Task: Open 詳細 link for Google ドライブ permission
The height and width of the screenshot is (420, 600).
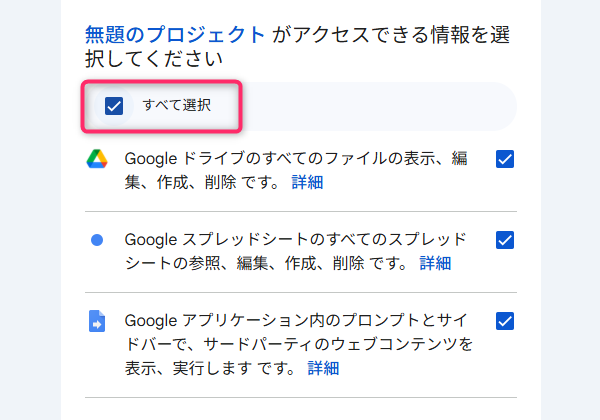Action: pos(307,182)
